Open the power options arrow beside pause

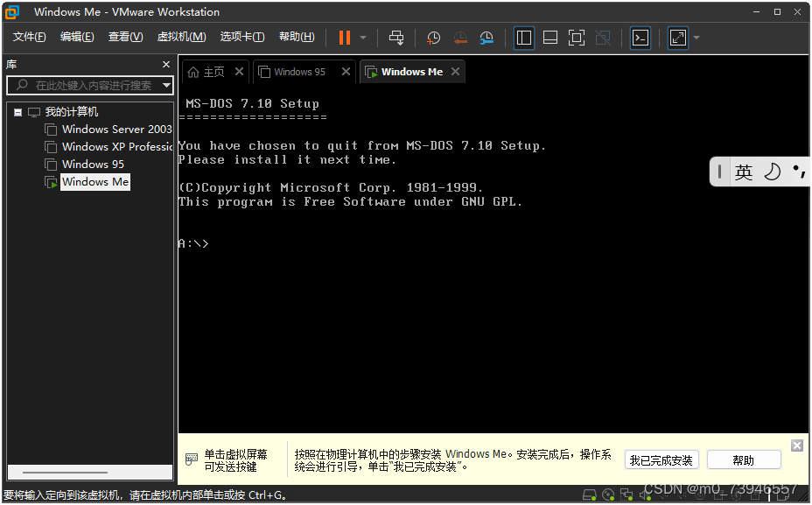point(363,38)
